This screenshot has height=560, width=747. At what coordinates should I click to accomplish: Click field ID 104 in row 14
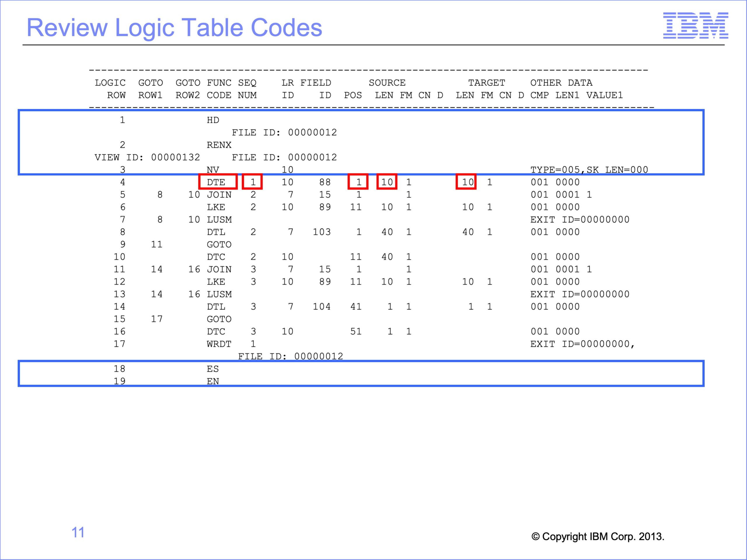(322, 307)
